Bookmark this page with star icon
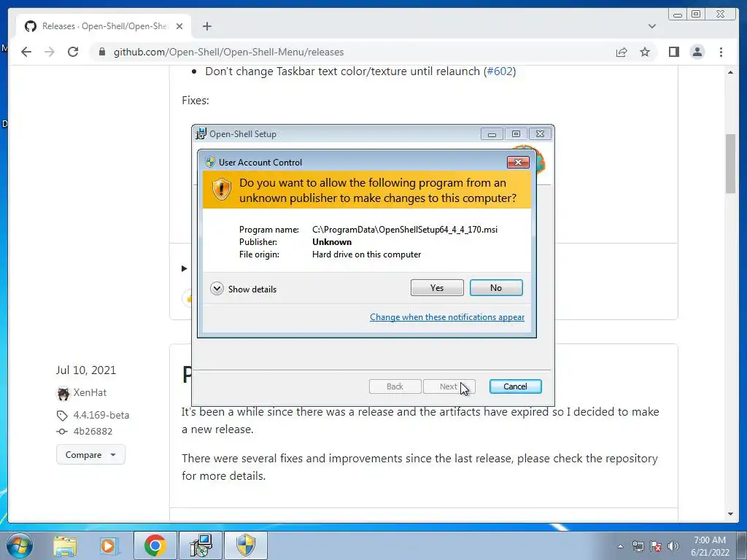747x560 pixels. [x=645, y=52]
